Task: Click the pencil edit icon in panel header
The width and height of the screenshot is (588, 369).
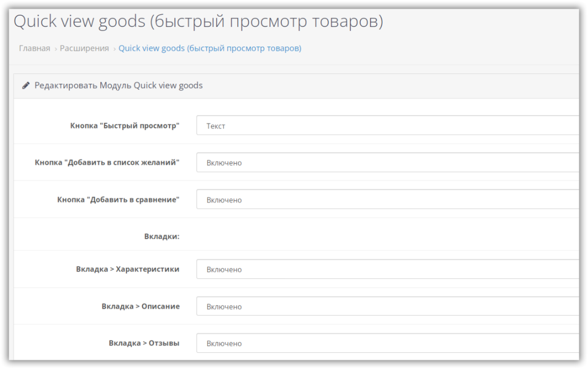Action: [26, 86]
